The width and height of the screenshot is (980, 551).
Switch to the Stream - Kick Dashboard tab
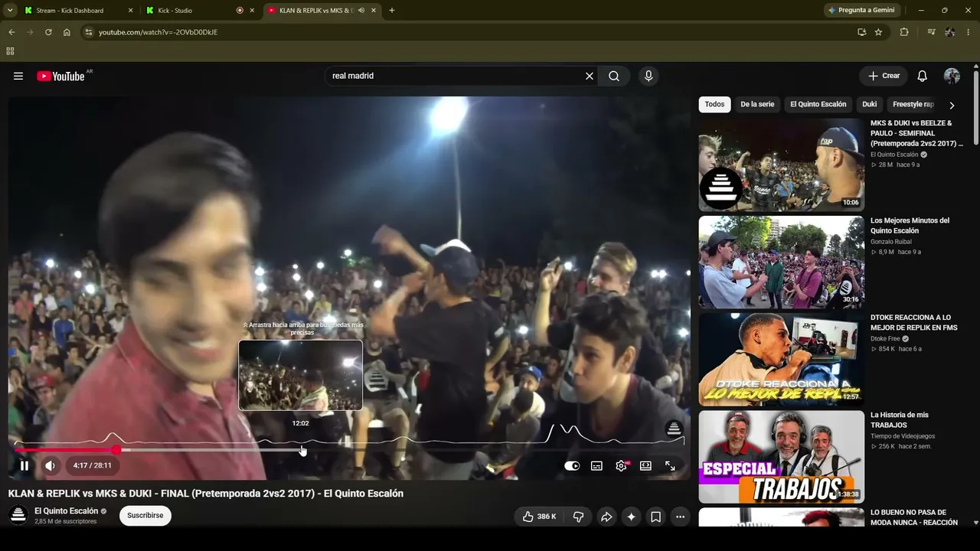(x=70, y=11)
